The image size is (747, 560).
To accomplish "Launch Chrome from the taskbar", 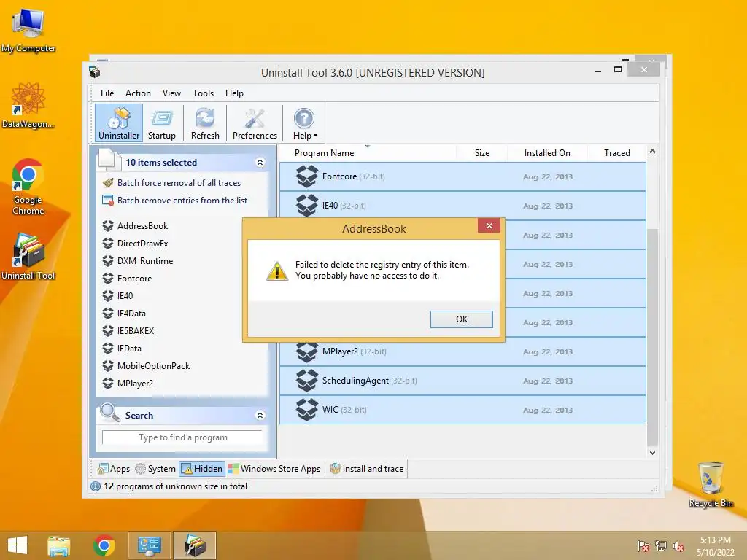I will click(x=104, y=545).
